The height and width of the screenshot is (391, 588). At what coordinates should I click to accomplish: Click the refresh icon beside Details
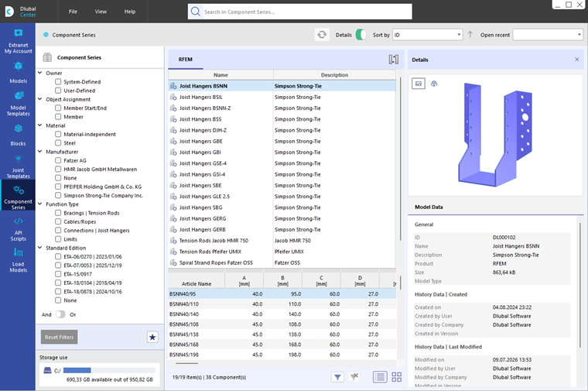click(x=322, y=35)
